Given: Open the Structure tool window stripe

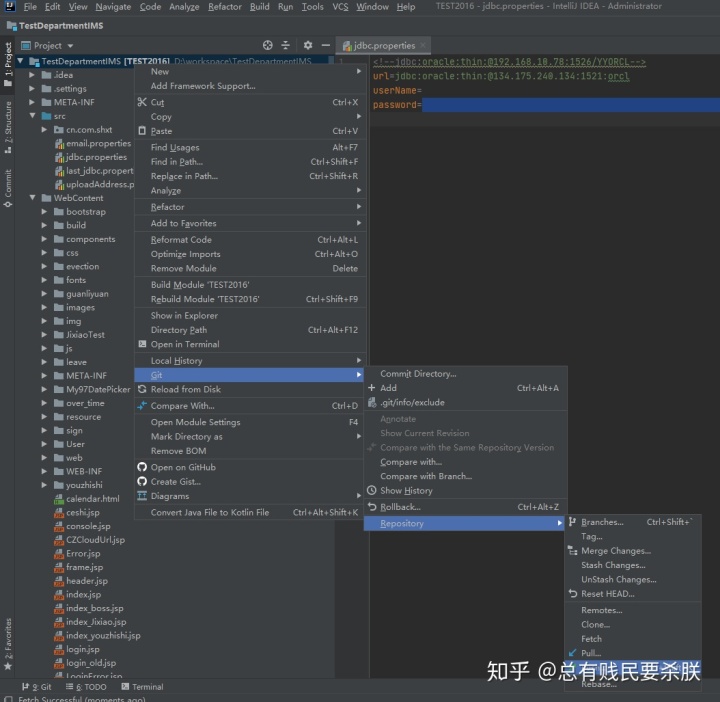Looking at the screenshot, I should 8,127.
